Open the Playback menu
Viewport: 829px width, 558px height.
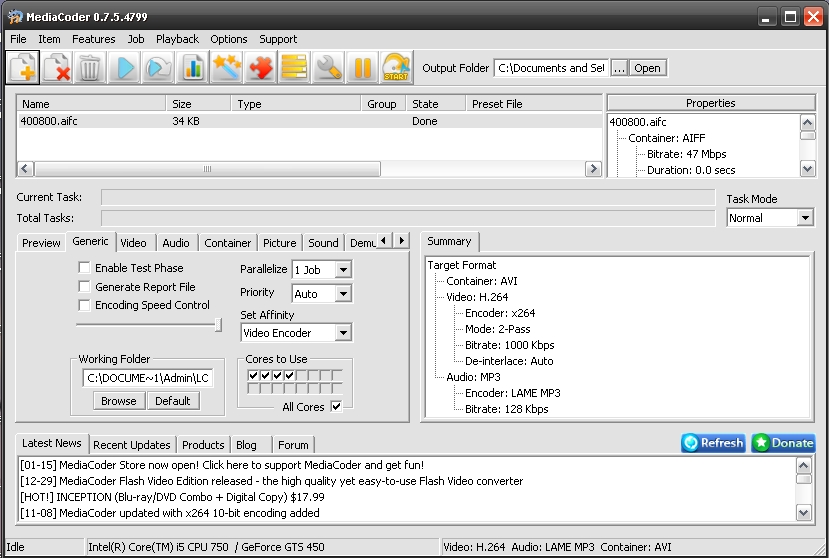coord(177,39)
